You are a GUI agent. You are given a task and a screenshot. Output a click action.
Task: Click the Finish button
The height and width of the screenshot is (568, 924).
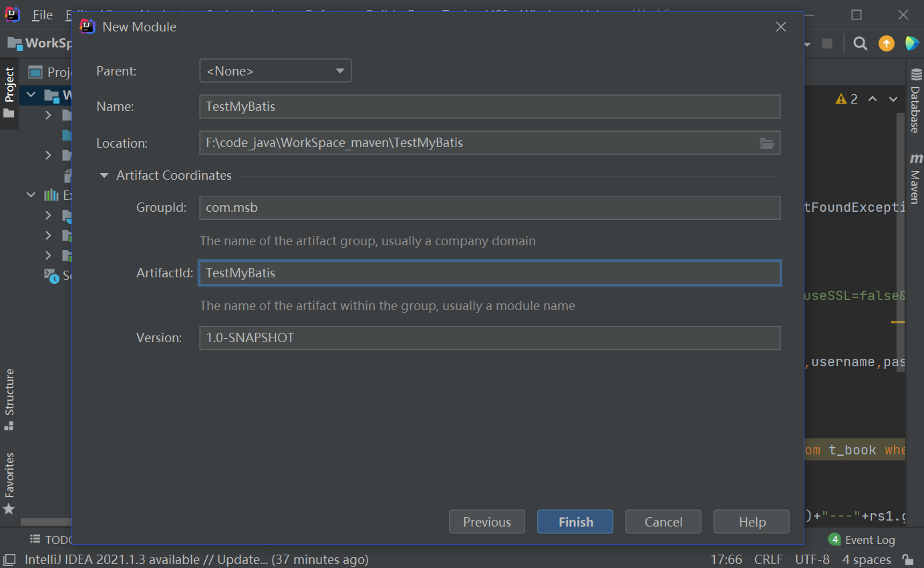click(575, 522)
